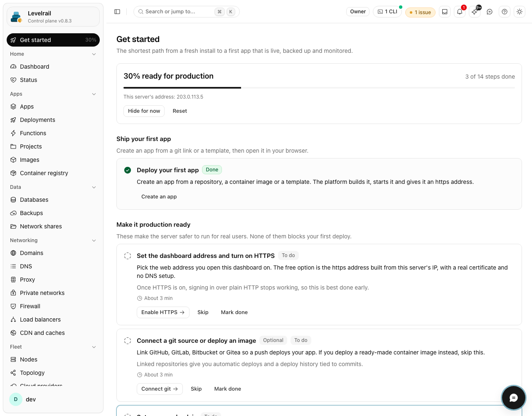Collapse the Data section

point(53,187)
